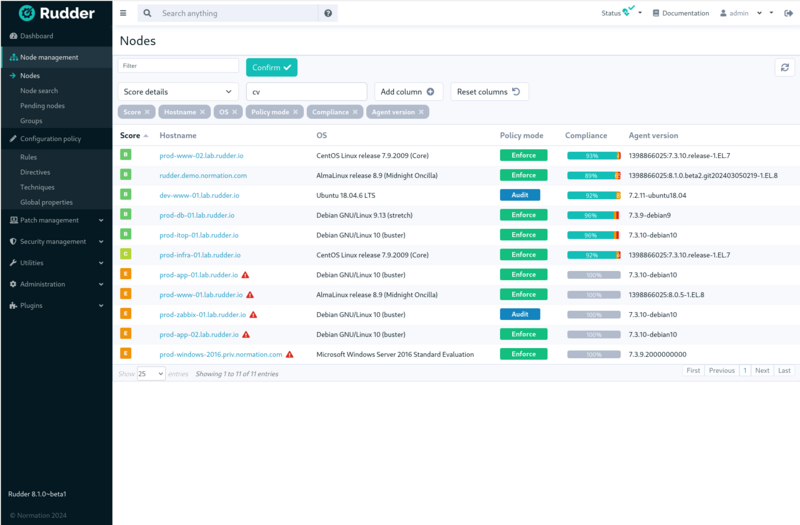This screenshot has height=525, width=800.
Task: Go to Pending nodes
Action: pos(42,106)
